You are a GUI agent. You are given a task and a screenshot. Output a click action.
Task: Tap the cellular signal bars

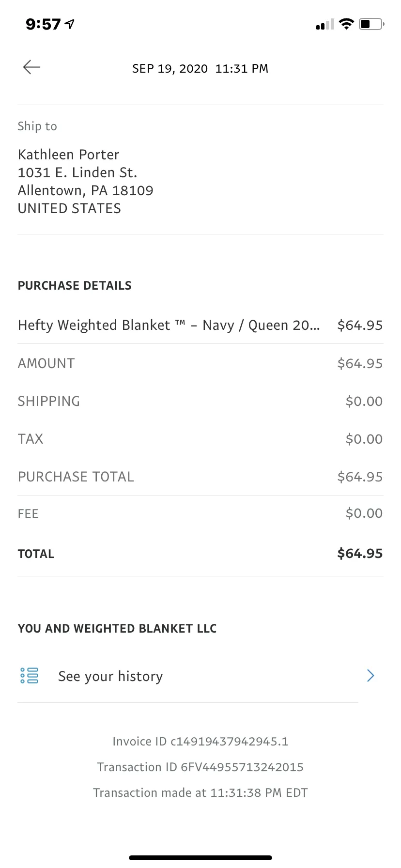tap(324, 24)
